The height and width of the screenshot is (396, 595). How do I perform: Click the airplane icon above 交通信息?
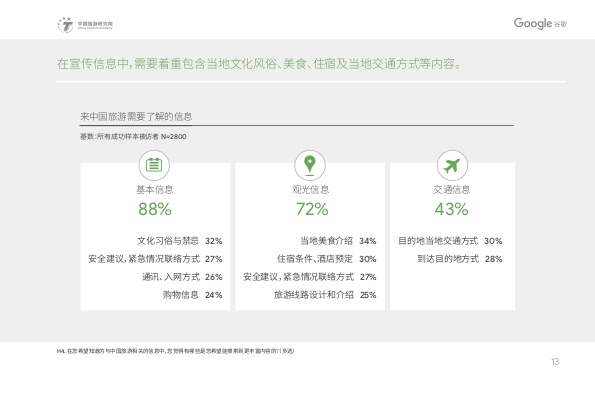(x=452, y=165)
